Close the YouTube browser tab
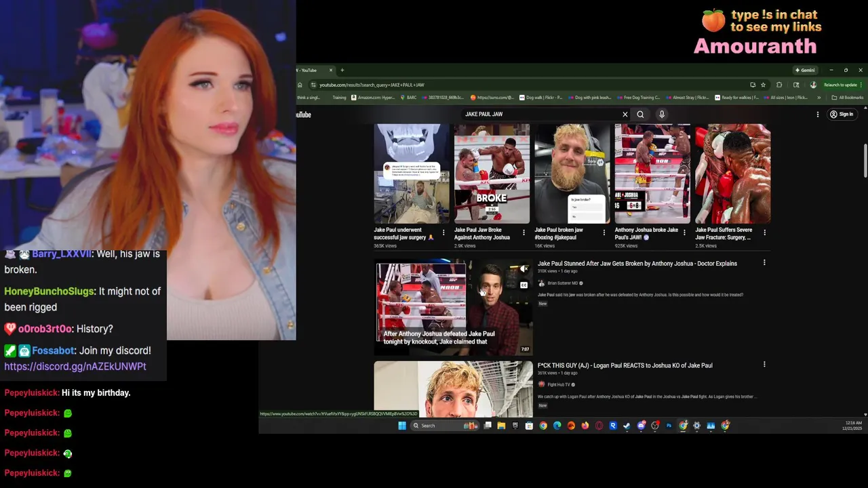The height and width of the screenshot is (488, 868). [331, 70]
